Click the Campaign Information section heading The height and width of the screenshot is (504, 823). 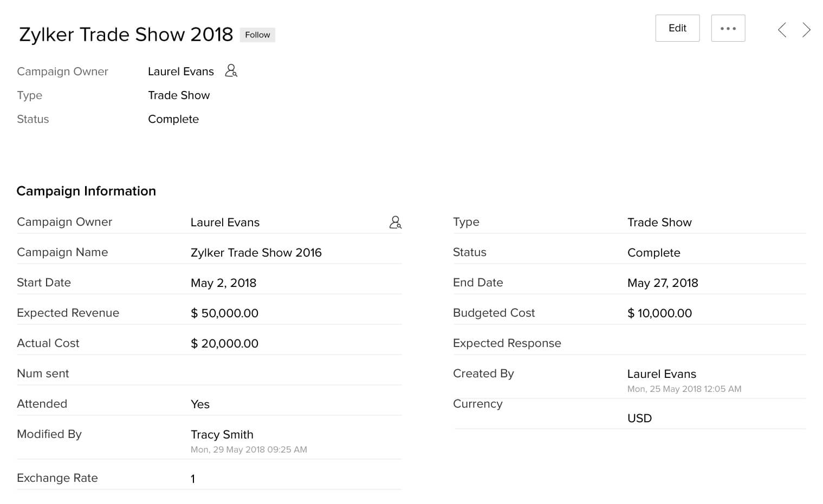coord(86,191)
